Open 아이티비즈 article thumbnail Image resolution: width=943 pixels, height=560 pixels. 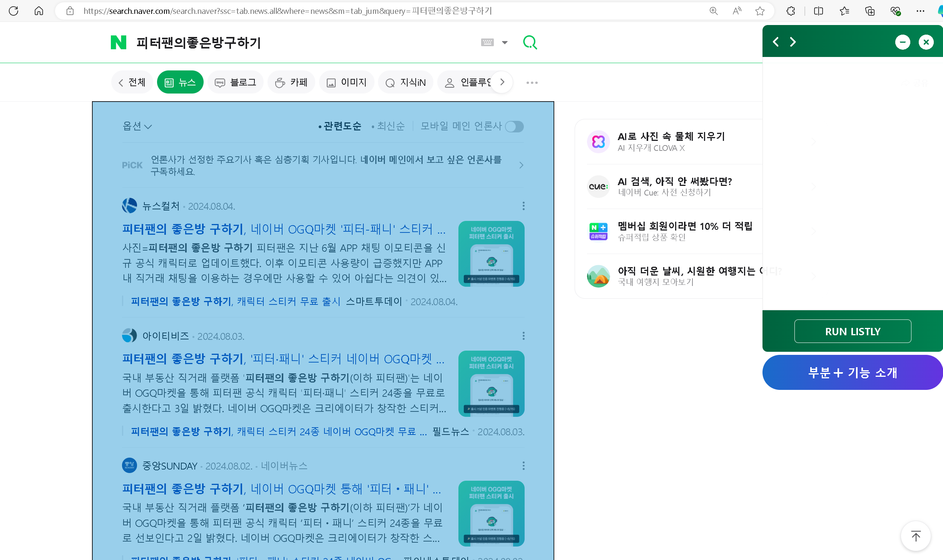tap(491, 383)
